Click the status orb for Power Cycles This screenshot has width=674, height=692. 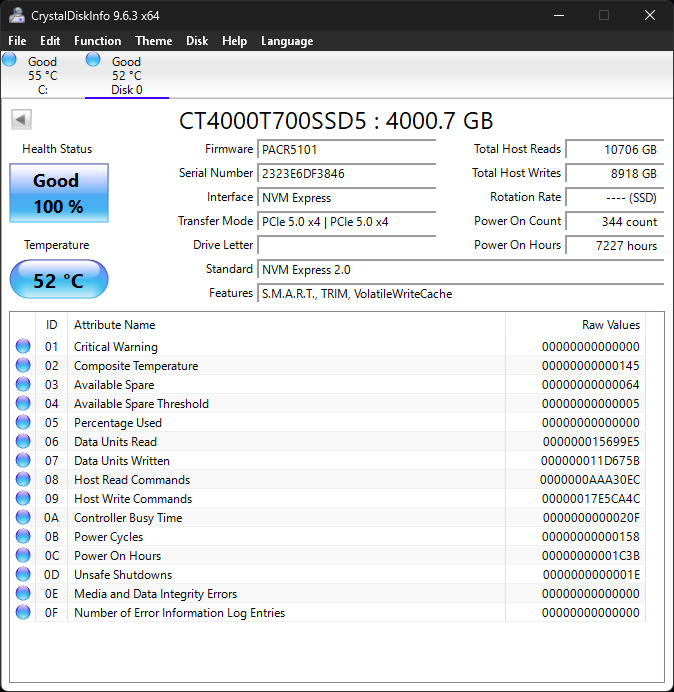click(23, 536)
